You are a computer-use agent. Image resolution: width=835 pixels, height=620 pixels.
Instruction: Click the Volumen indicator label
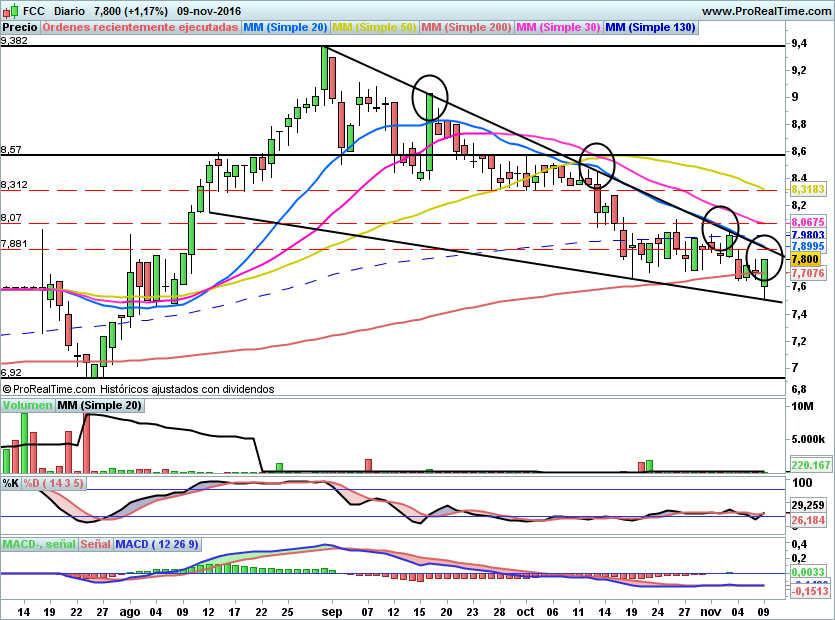point(27,405)
